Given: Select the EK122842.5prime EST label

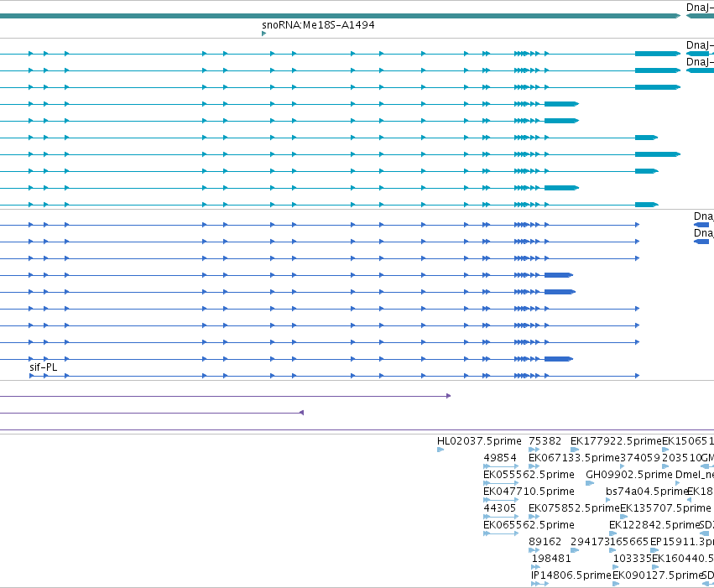Looking at the screenshot, I should (x=654, y=525).
